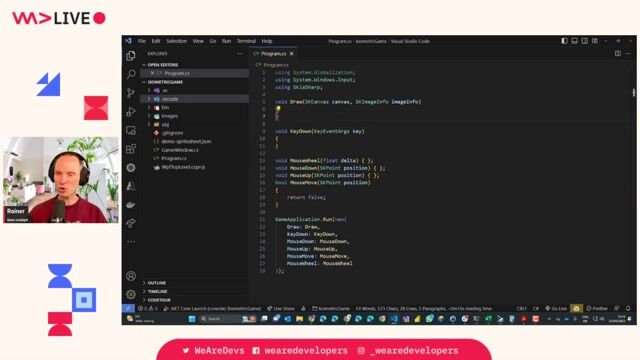Close the Program.cs editor tab
640x360 pixels.
tap(291, 53)
